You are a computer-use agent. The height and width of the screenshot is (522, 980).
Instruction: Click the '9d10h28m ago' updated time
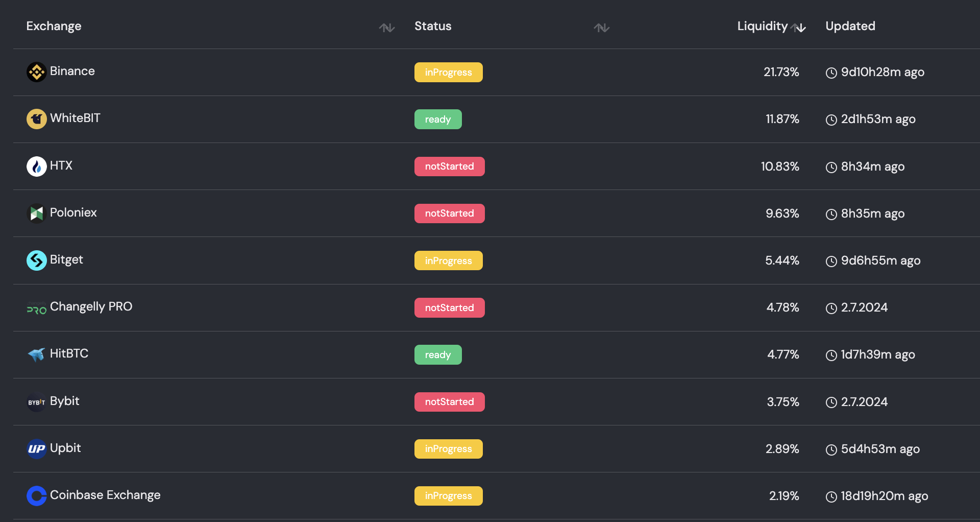pyautogui.click(x=883, y=72)
